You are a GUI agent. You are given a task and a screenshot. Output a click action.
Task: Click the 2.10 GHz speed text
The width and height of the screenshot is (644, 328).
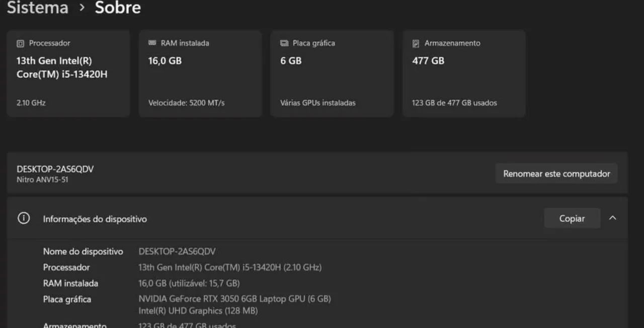click(31, 103)
